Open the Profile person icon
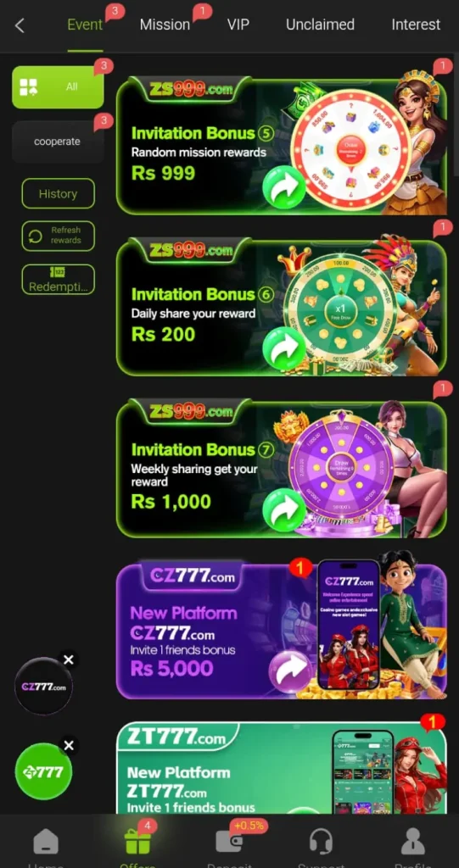Image resolution: width=459 pixels, height=868 pixels. (413, 842)
